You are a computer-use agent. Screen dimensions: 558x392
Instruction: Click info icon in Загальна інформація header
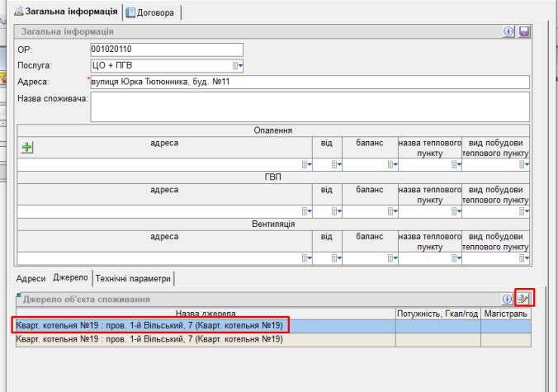click(x=509, y=31)
